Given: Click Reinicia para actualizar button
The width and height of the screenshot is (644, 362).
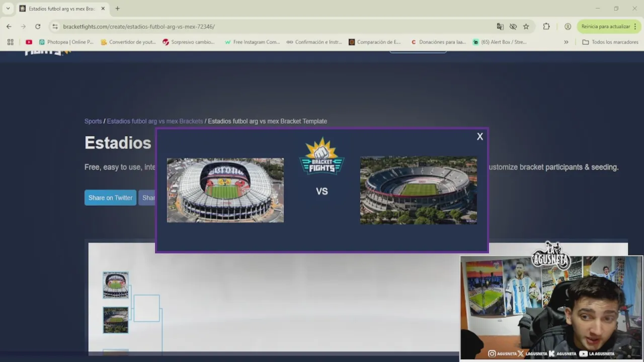Looking at the screenshot, I should [x=609, y=27].
